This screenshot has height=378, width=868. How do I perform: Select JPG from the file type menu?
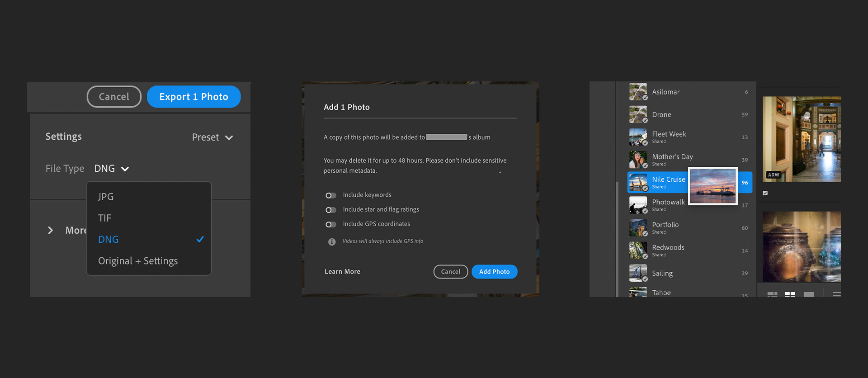click(106, 197)
